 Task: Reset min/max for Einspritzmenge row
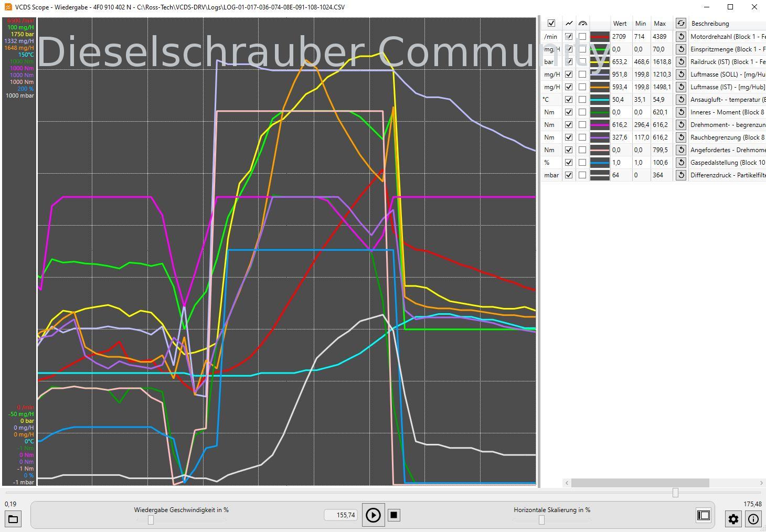pyautogui.click(x=680, y=49)
